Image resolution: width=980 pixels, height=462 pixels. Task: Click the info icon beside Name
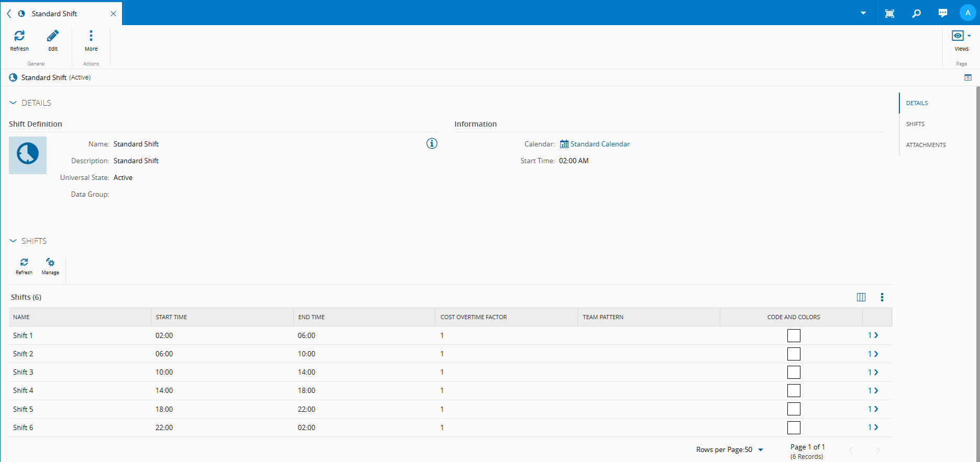[432, 143]
